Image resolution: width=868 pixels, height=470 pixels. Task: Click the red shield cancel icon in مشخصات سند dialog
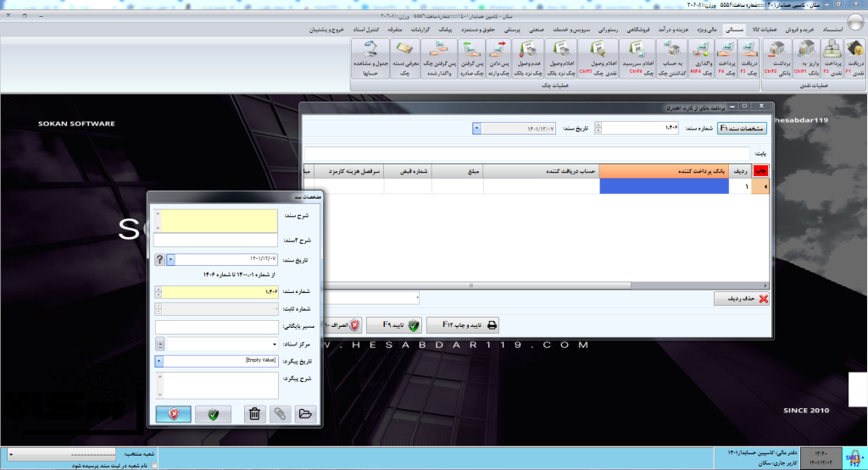173,414
